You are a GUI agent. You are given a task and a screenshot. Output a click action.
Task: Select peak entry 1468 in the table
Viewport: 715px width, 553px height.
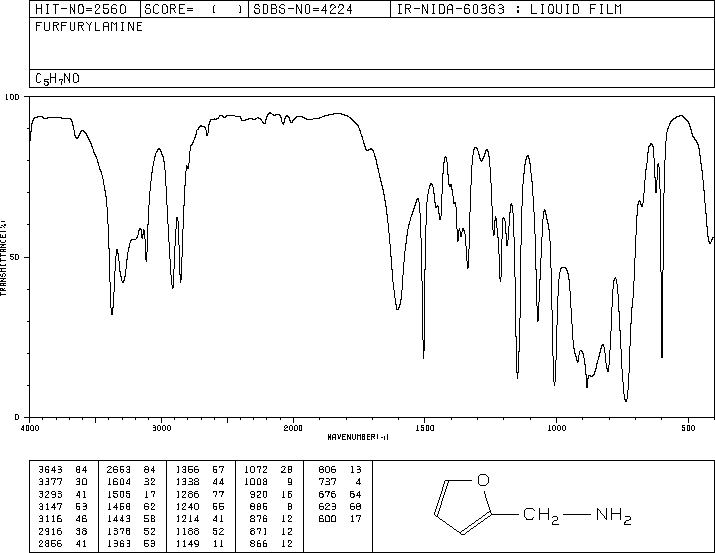(119, 506)
